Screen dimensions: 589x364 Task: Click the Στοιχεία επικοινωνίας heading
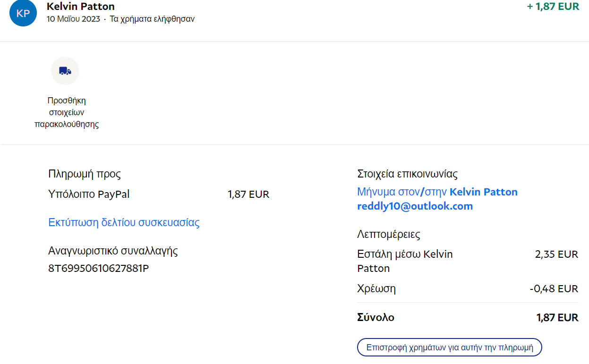[x=408, y=174]
